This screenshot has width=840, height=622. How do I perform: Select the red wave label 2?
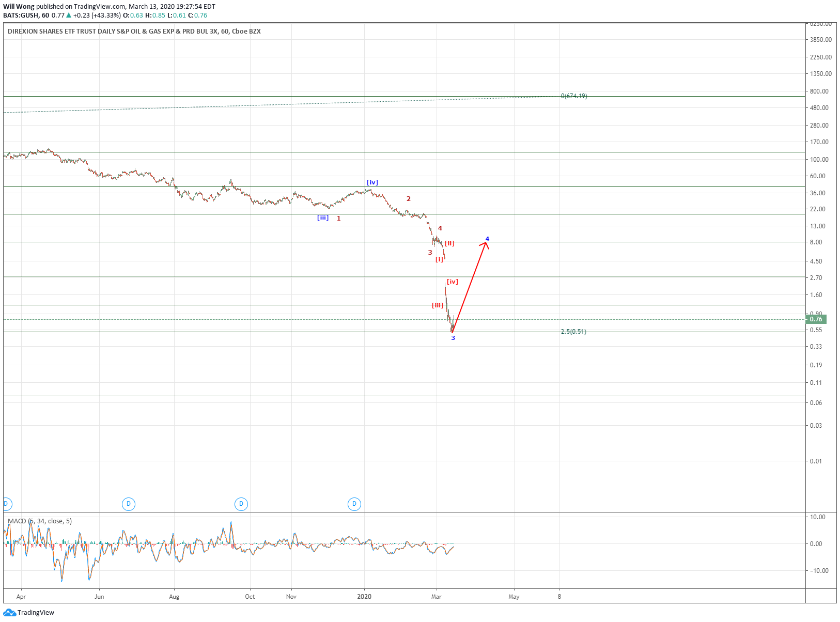[409, 199]
